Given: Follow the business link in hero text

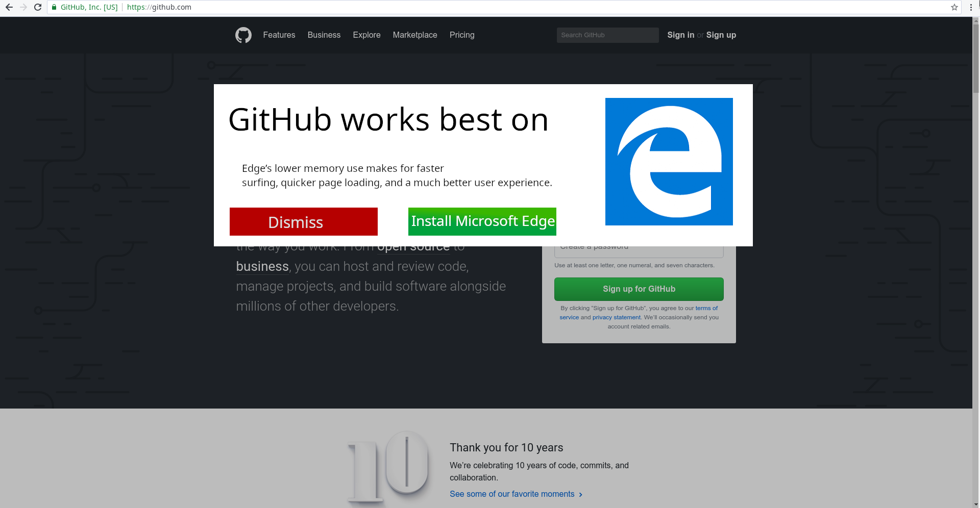Looking at the screenshot, I should [262, 267].
